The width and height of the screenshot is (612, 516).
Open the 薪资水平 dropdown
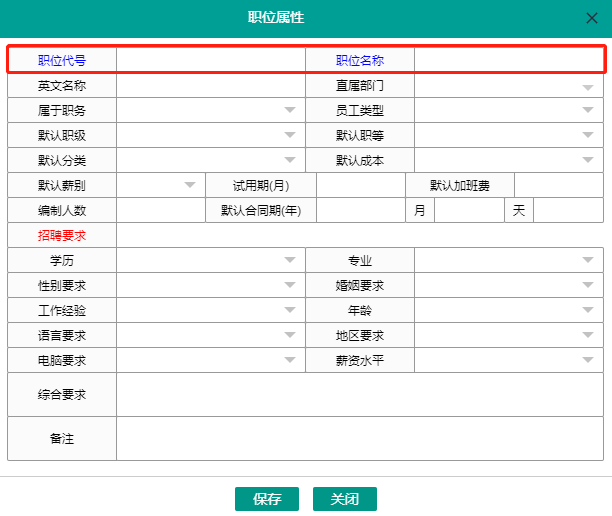pyautogui.click(x=588, y=360)
